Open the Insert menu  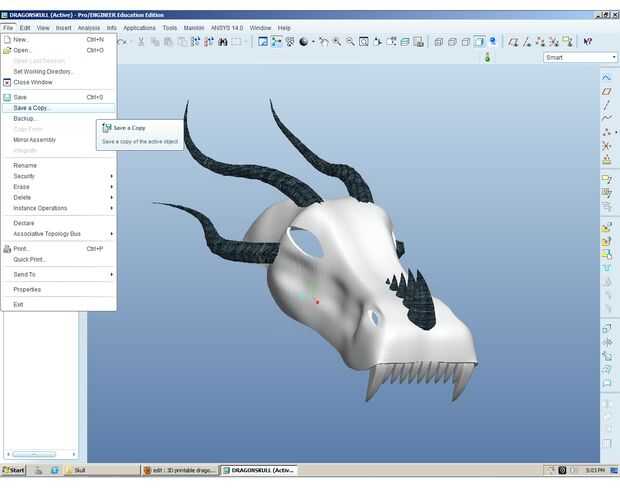point(63,28)
